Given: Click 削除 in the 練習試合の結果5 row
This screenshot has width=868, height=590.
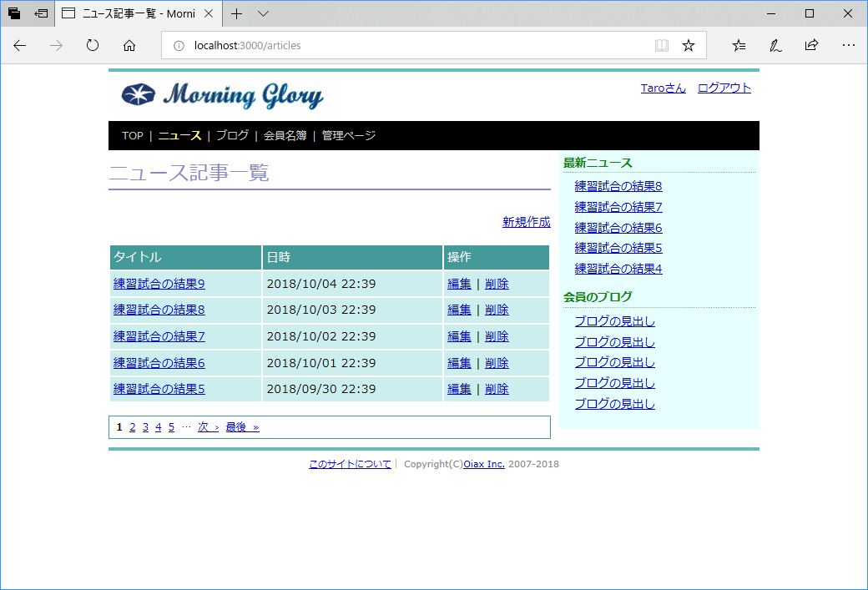Looking at the screenshot, I should 497,389.
